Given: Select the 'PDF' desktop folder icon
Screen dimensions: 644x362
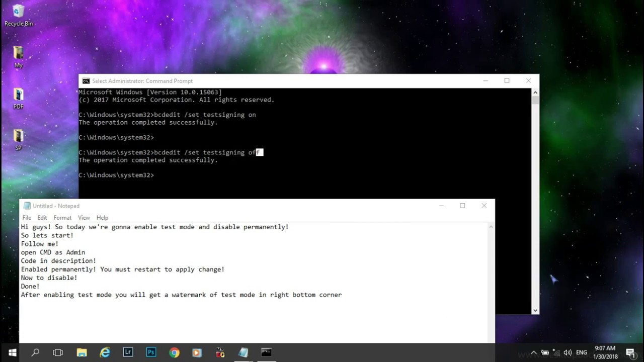Looking at the screenshot, I should tap(19, 99).
